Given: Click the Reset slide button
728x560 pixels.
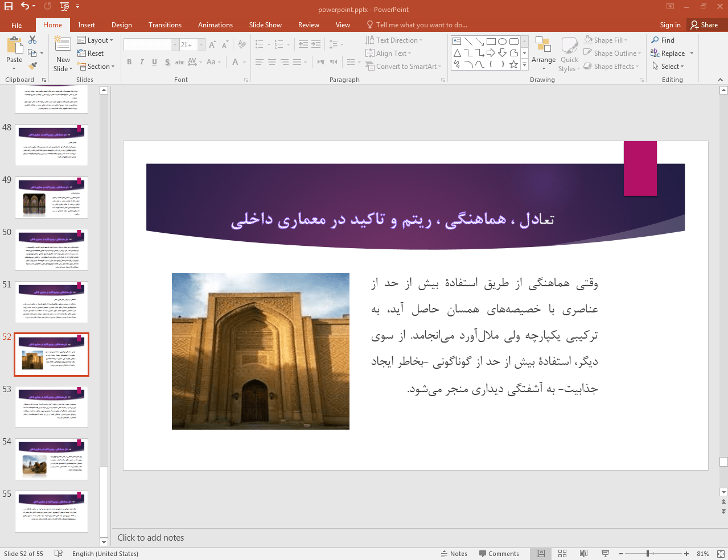Looking at the screenshot, I should pos(91,53).
